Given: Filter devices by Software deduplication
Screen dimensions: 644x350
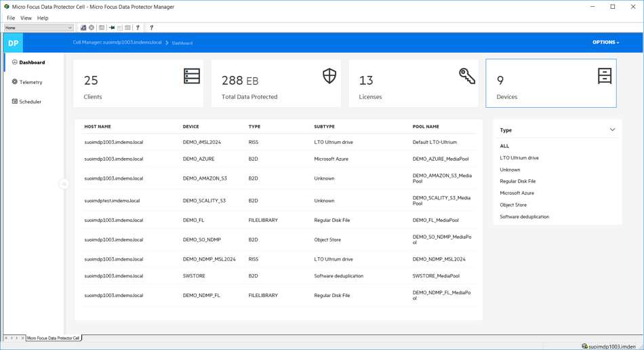Looking at the screenshot, I should (x=525, y=217).
